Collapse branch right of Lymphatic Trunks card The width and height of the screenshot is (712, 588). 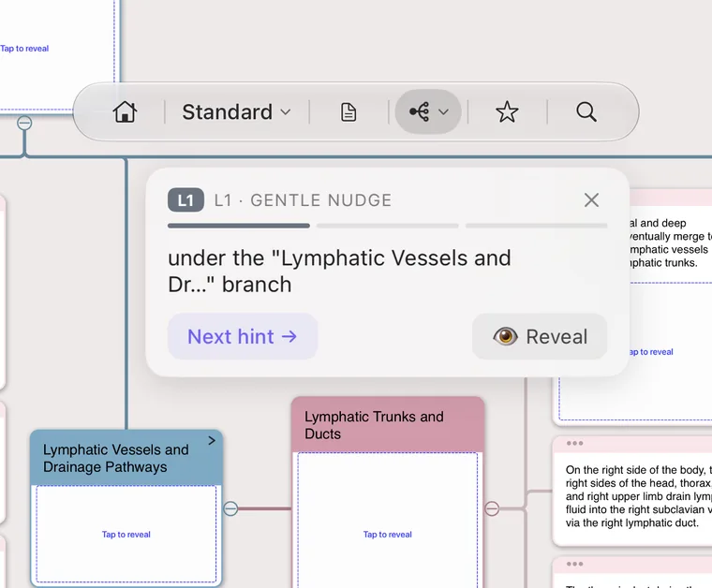(x=492, y=508)
